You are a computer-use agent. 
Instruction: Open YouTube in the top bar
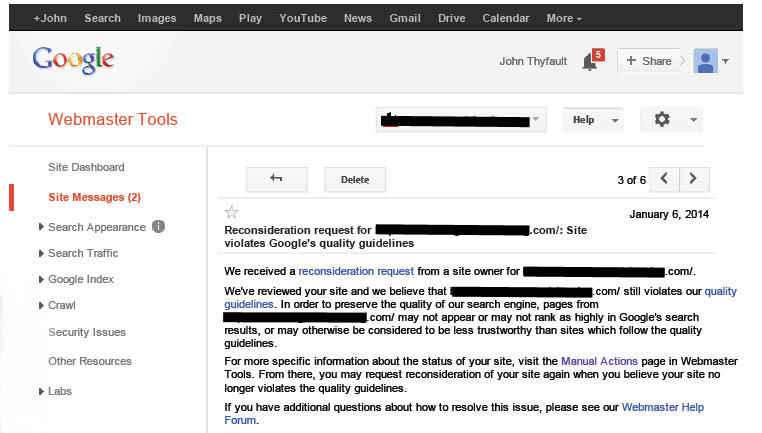point(303,18)
